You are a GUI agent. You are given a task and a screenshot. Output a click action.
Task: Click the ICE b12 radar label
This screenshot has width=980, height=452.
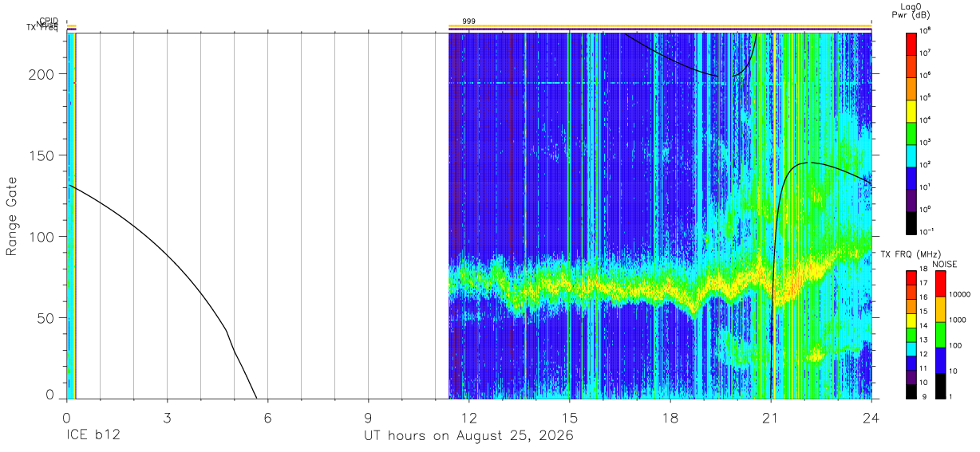click(x=94, y=436)
